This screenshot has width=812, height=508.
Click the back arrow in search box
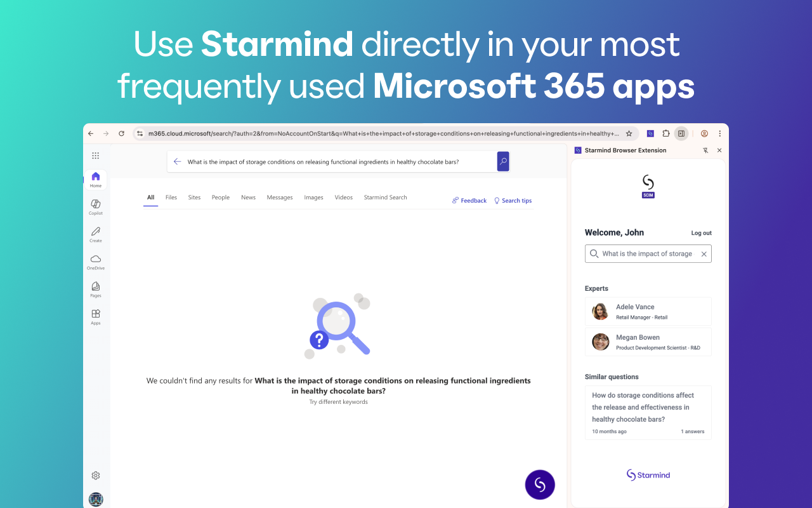click(x=177, y=162)
